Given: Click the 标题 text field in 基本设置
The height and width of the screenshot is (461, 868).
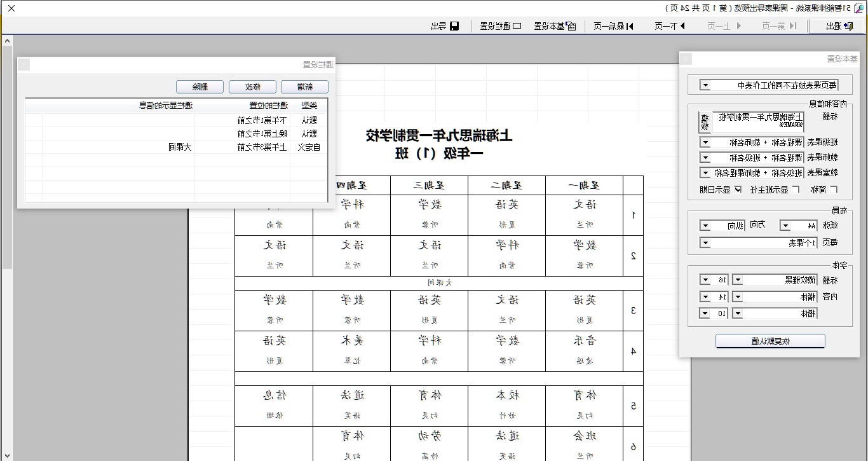Looking at the screenshot, I should point(758,121).
